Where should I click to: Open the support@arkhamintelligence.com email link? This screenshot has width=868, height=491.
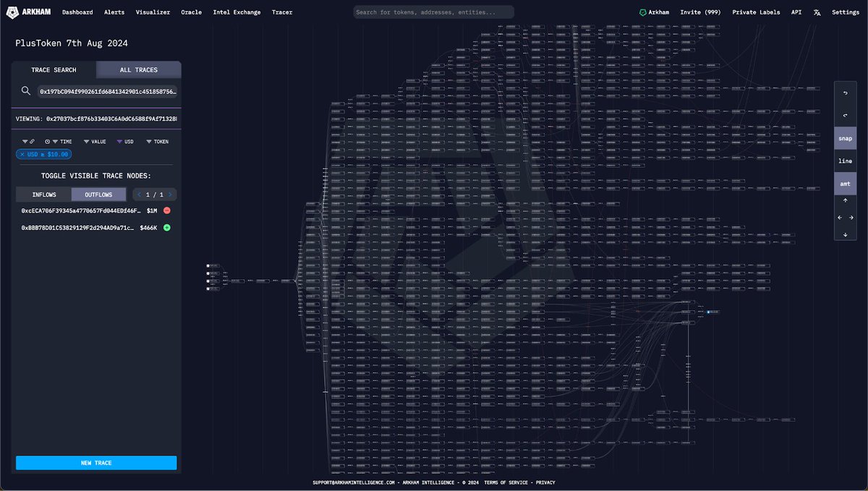[353, 482]
